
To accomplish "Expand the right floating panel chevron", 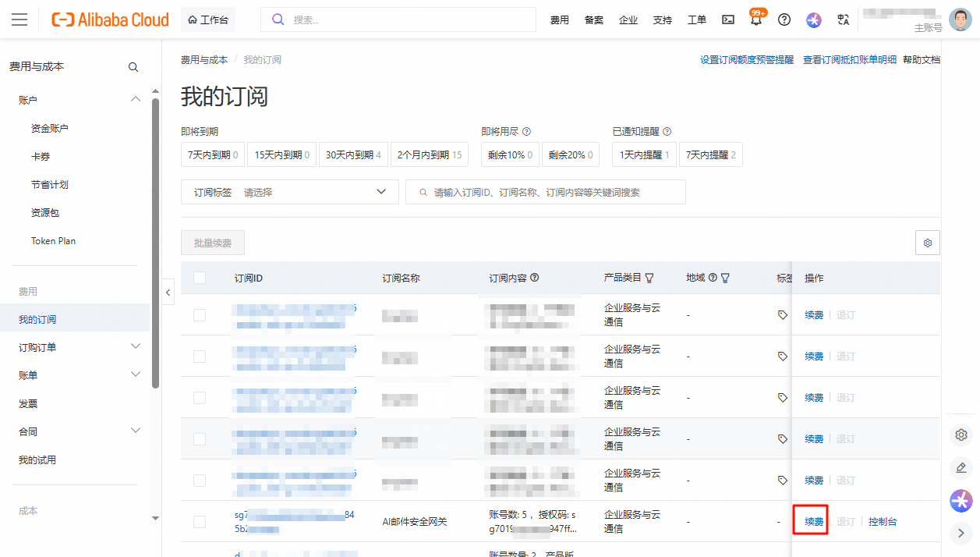I will point(961,533).
